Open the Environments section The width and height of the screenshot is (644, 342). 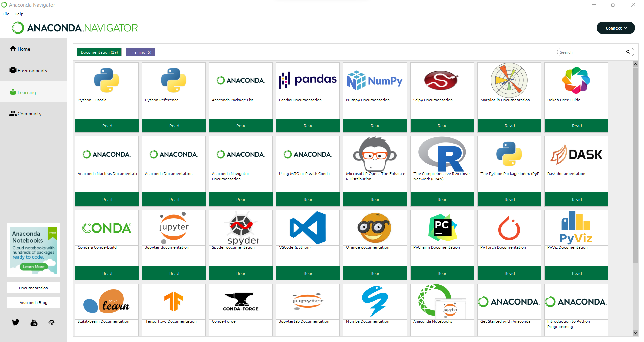[x=32, y=70]
